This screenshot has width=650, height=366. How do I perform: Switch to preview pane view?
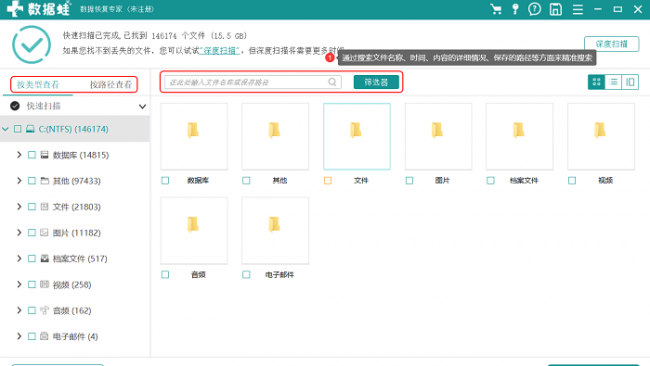coord(630,82)
